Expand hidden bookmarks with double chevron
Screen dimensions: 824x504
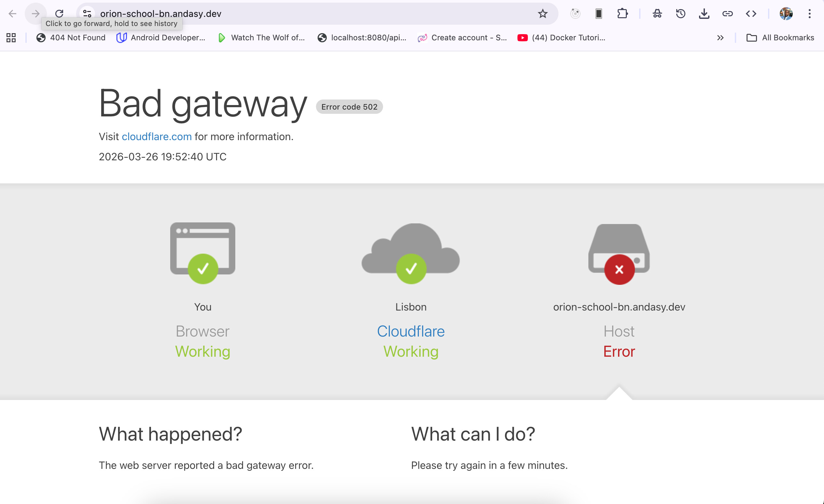point(720,38)
